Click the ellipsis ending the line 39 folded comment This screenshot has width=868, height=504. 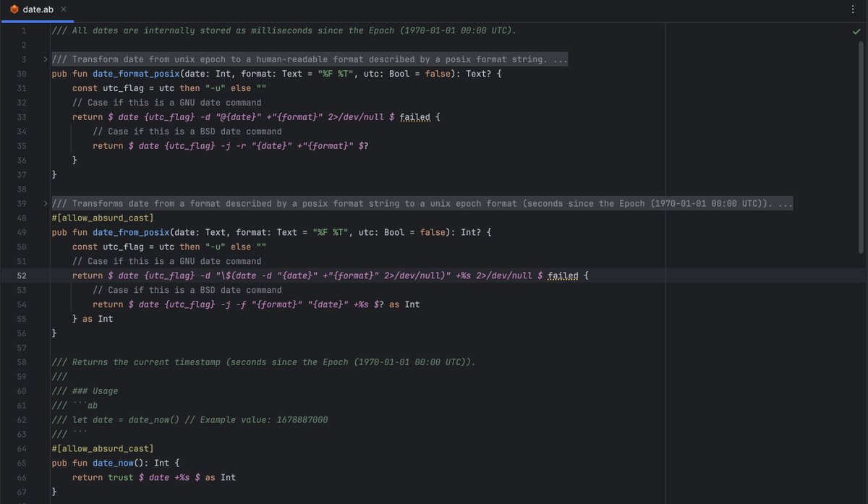click(x=785, y=204)
